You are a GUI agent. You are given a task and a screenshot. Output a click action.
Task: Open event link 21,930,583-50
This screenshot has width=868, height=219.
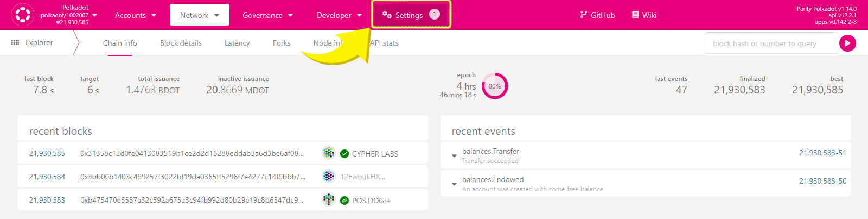point(822,181)
